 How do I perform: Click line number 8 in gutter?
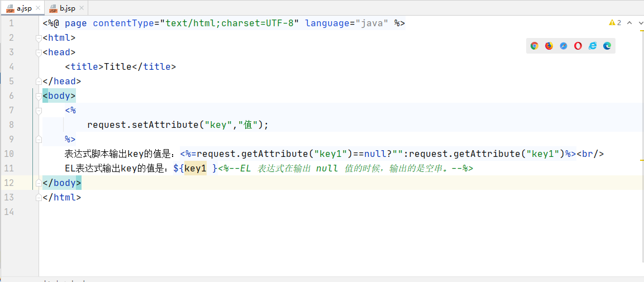11,125
